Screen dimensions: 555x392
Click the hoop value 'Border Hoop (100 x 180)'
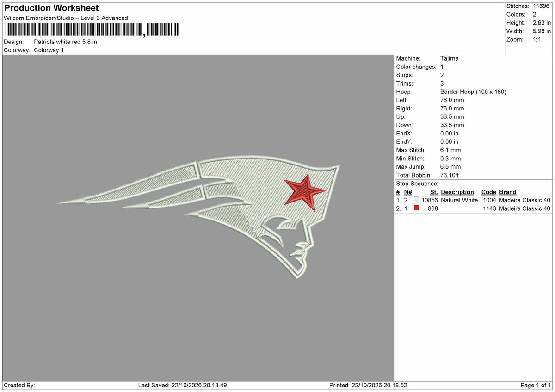click(x=473, y=92)
